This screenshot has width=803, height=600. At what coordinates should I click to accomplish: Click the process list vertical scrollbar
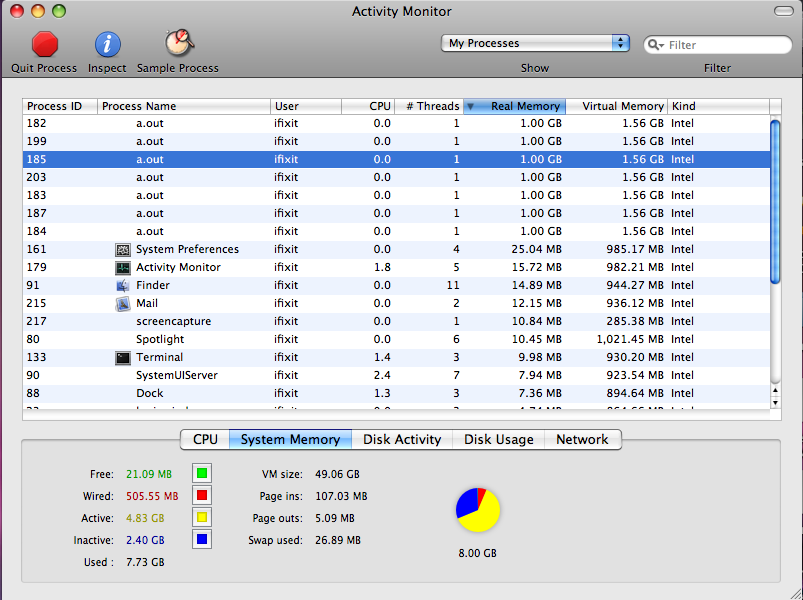(775, 200)
